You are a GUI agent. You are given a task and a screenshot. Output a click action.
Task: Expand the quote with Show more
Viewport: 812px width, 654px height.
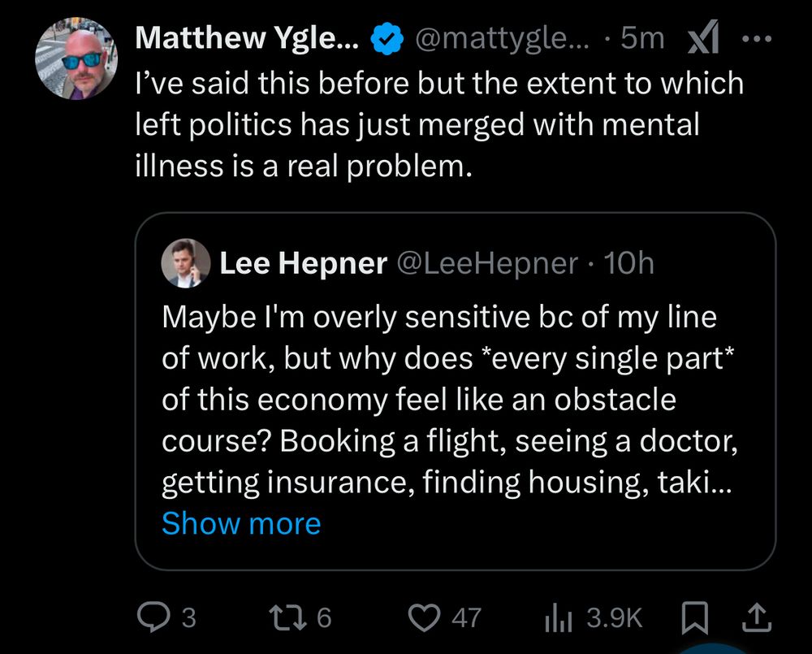click(241, 523)
